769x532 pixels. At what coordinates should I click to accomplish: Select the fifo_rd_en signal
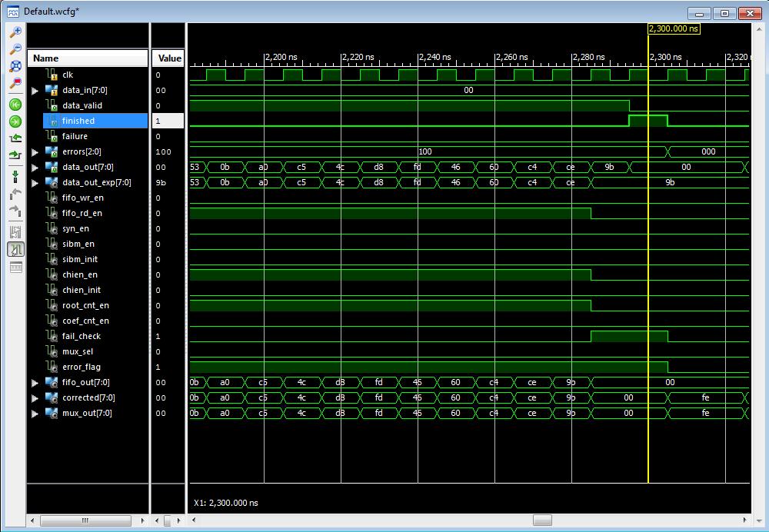[82, 213]
